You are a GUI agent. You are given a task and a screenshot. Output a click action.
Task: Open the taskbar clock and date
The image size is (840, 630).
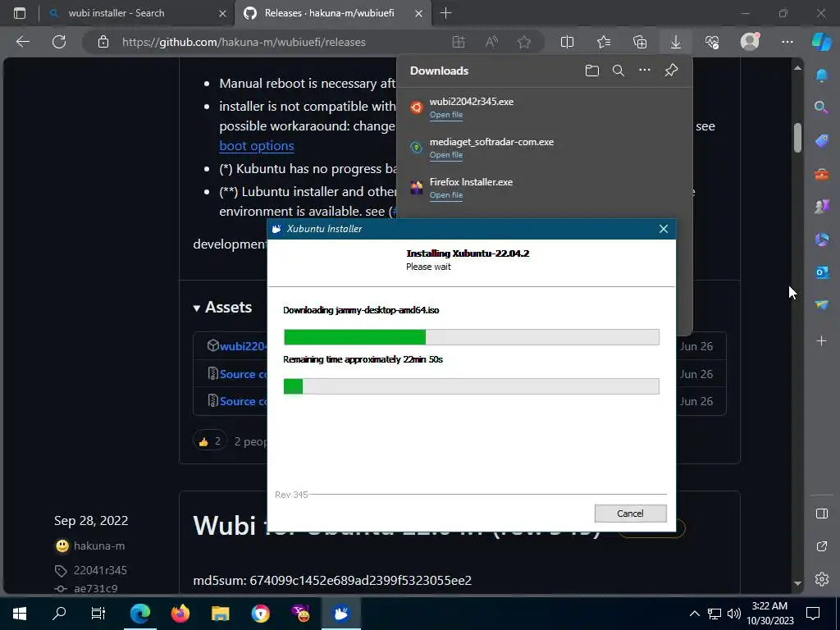point(770,614)
